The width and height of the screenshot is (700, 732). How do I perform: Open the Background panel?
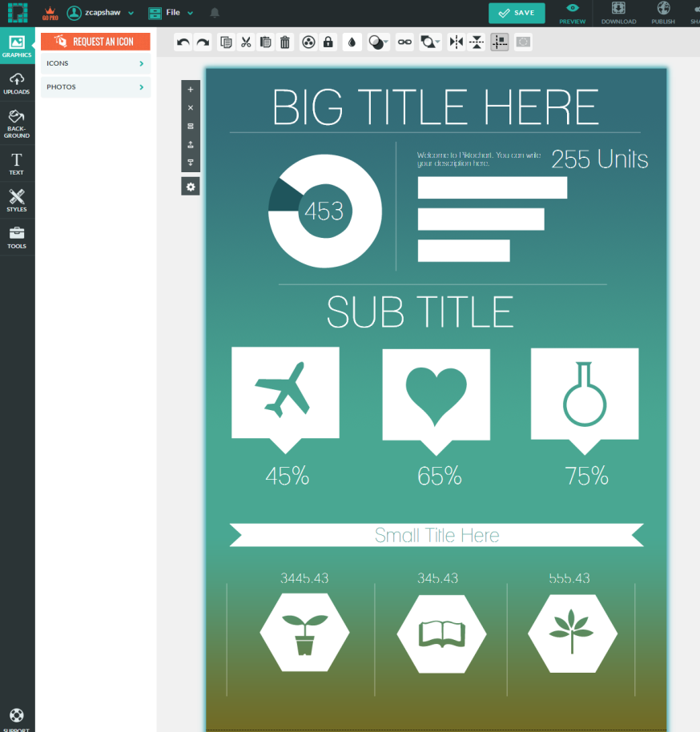(17, 122)
